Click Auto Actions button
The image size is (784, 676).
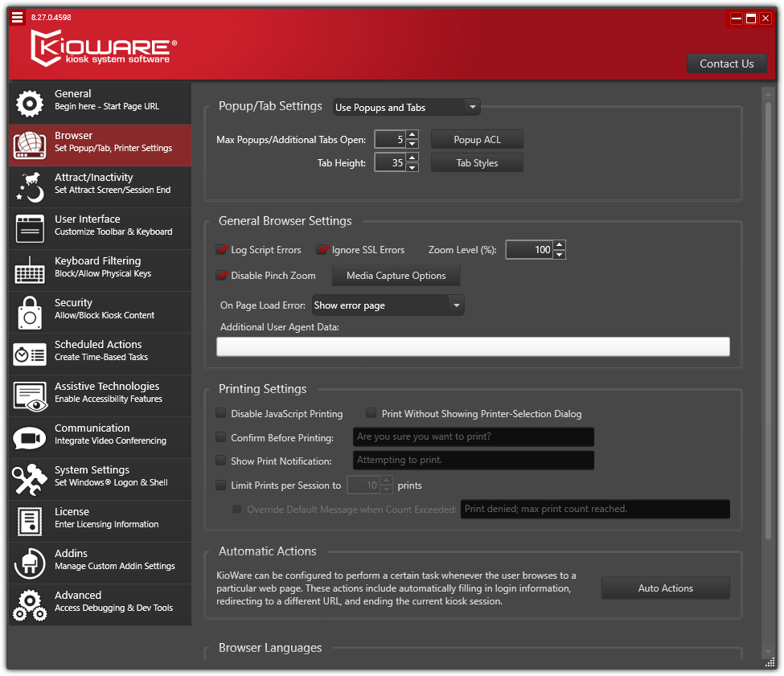point(666,588)
